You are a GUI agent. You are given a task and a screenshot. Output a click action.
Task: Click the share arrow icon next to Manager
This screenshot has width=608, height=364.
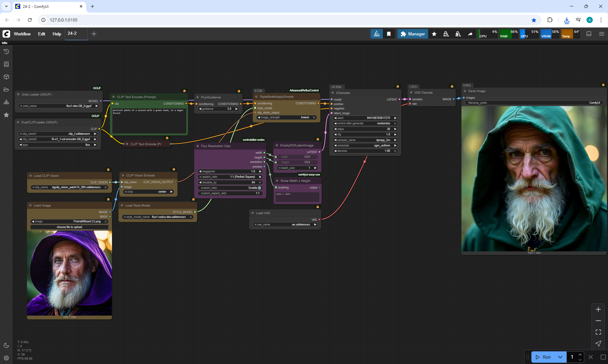coord(470,34)
